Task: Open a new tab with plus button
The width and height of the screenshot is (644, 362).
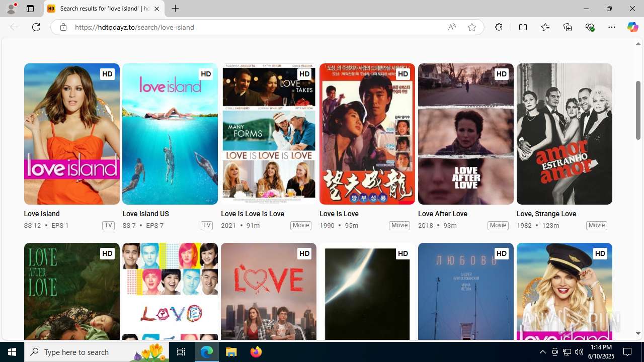Action: click(175, 9)
